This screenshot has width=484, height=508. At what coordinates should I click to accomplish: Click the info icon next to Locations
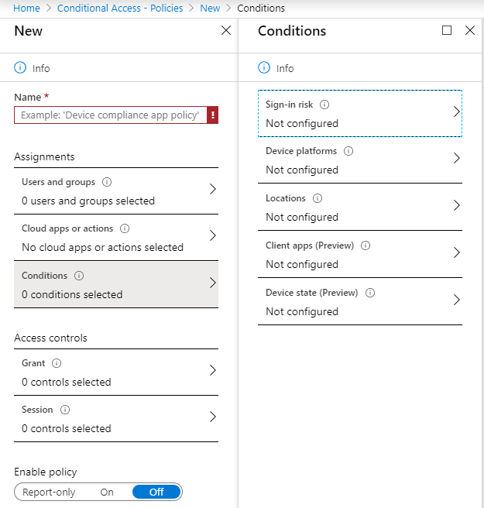click(317, 198)
